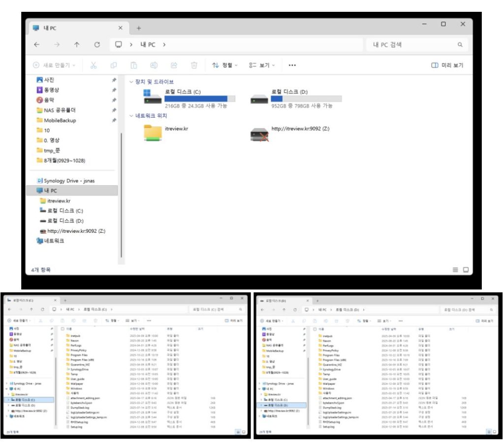Toggle 미리 보기 preview pane in top window
The height and width of the screenshot is (443, 504).
(x=447, y=65)
